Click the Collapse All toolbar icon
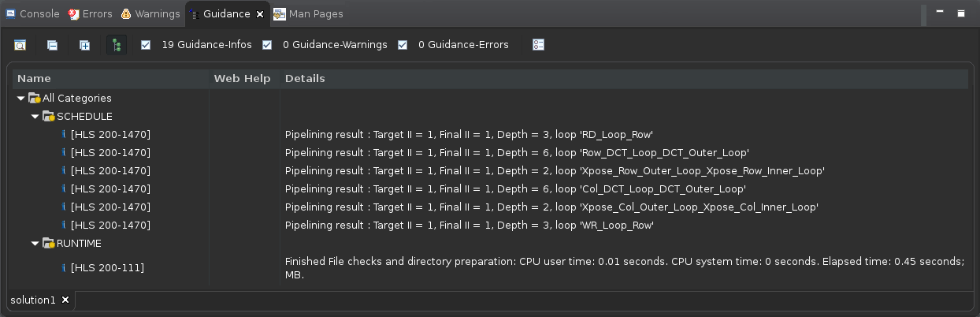Viewport: 980px width, 317px height. tap(52, 45)
